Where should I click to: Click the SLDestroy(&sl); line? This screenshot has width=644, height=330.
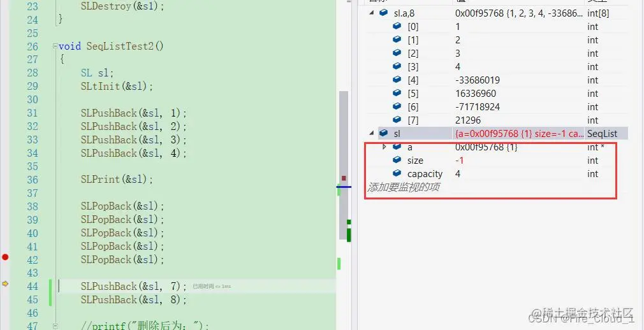pyautogui.click(x=122, y=6)
